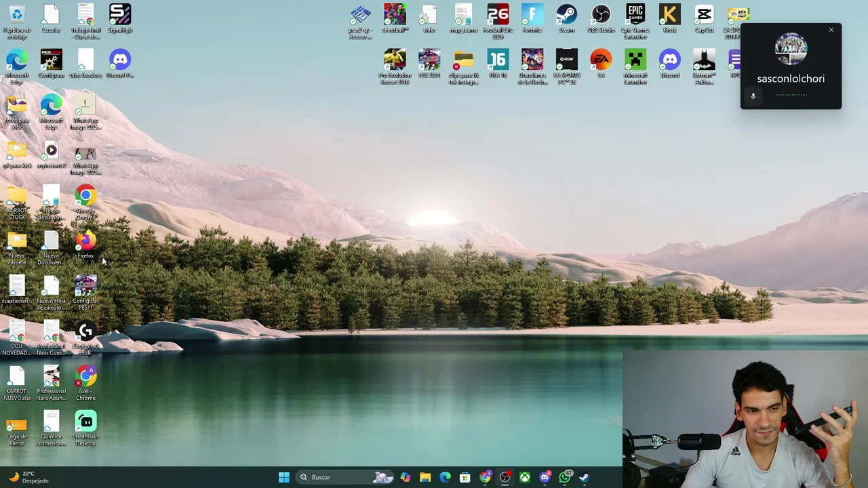Launch Pro Evolution Soccer 2016
This screenshot has width=868, height=488.
(395, 66)
